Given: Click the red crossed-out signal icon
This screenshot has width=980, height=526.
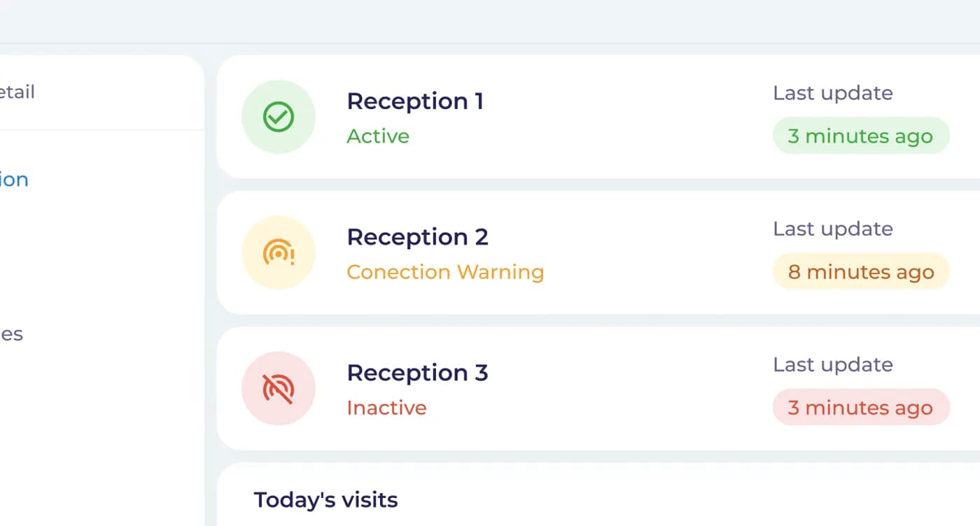Looking at the screenshot, I should 278,388.
